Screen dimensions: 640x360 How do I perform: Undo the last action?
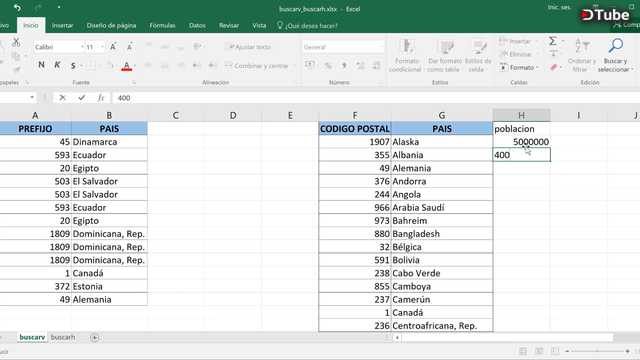[17, 8]
